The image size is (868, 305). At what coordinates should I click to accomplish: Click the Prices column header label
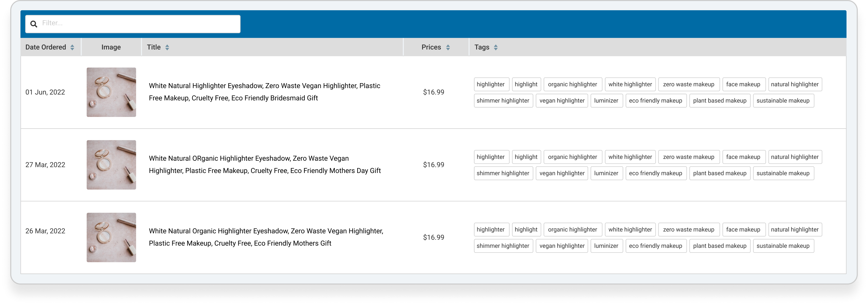pos(431,47)
